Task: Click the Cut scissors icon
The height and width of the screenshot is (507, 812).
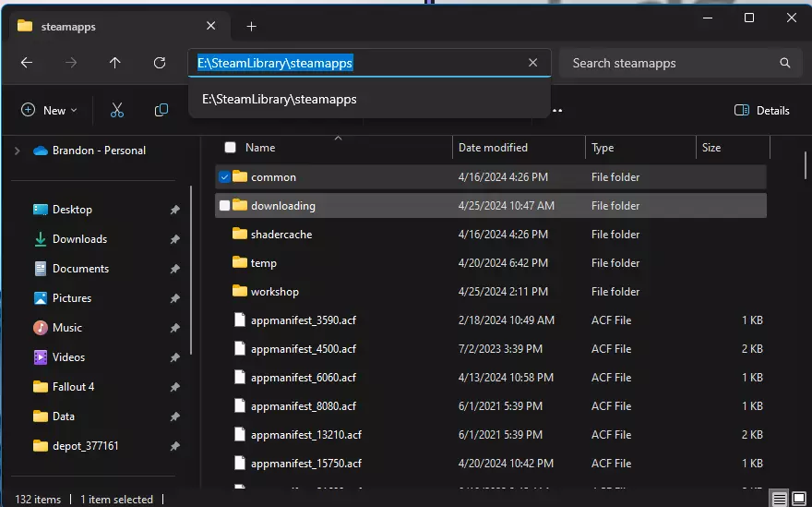Action: tap(116, 110)
